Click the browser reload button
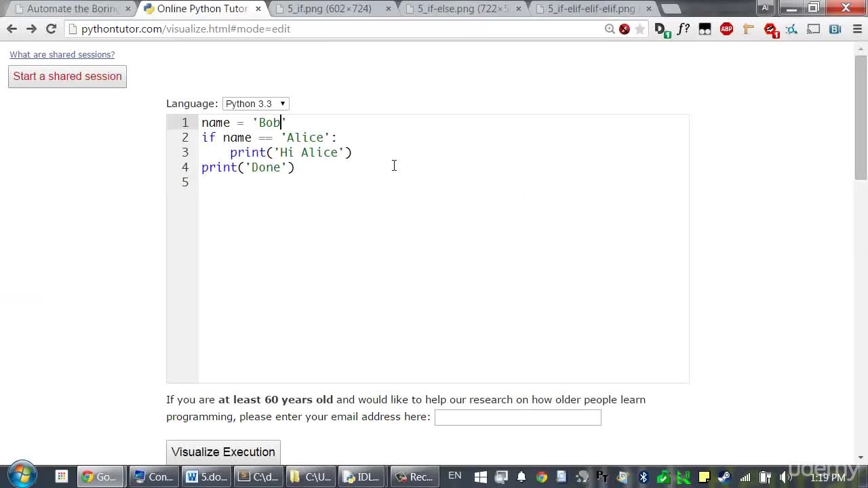The width and height of the screenshot is (868, 488). pyautogui.click(x=51, y=29)
